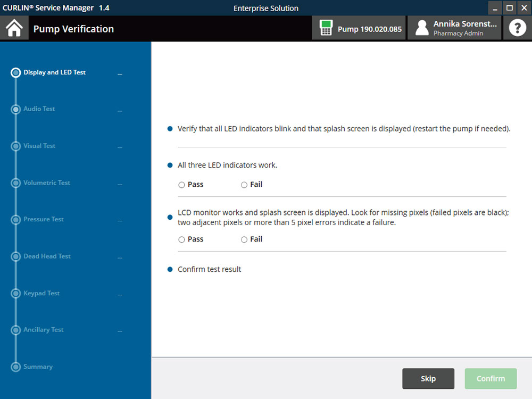Image resolution: width=532 pixels, height=399 pixels.
Task: Click the Skip button
Action: click(x=428, y=379)
